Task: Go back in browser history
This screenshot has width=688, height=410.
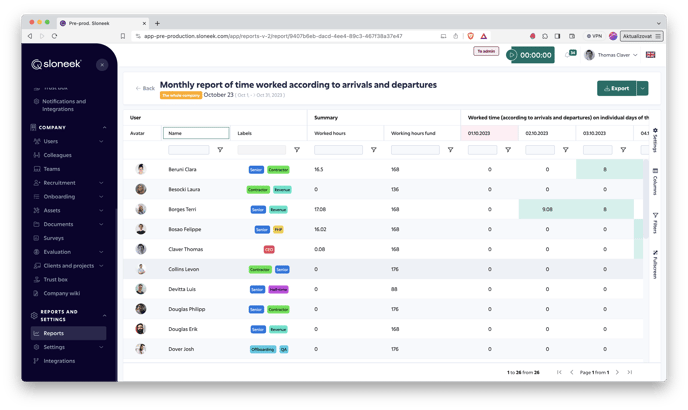Action: tap(30, 36)
